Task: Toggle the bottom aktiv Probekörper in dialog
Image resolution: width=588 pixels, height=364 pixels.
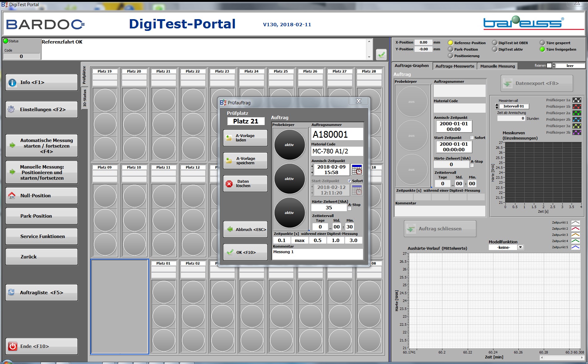Action: tap(289, 213)
